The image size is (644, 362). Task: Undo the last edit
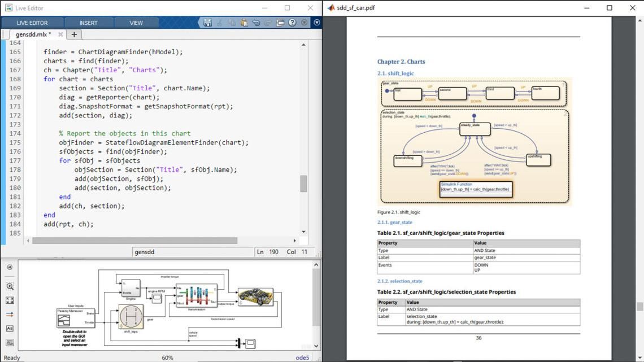tap(257, 23)
